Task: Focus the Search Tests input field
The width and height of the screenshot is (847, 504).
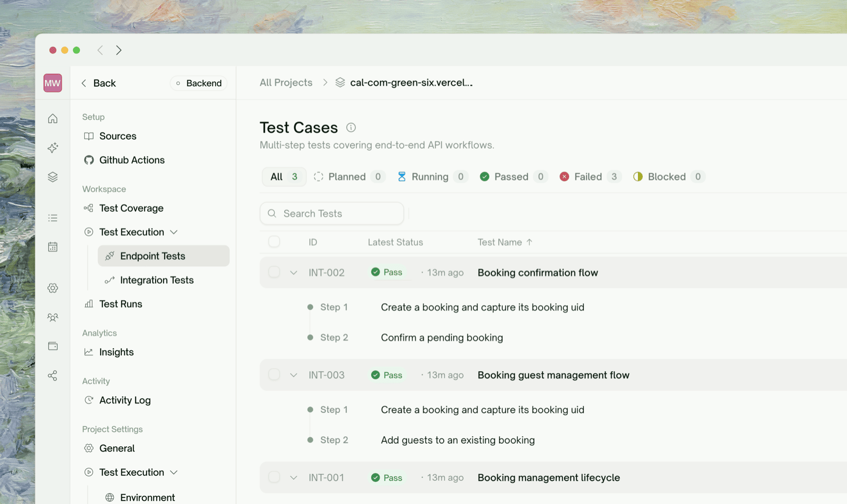Action: (x=332, y=213)
